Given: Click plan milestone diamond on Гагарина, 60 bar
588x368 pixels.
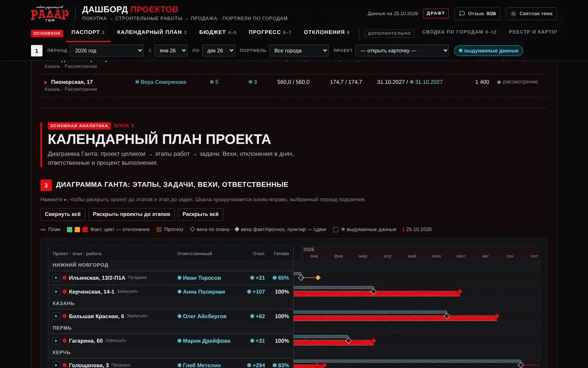Looking at the screenshot, I should click(x=348, y=340).
